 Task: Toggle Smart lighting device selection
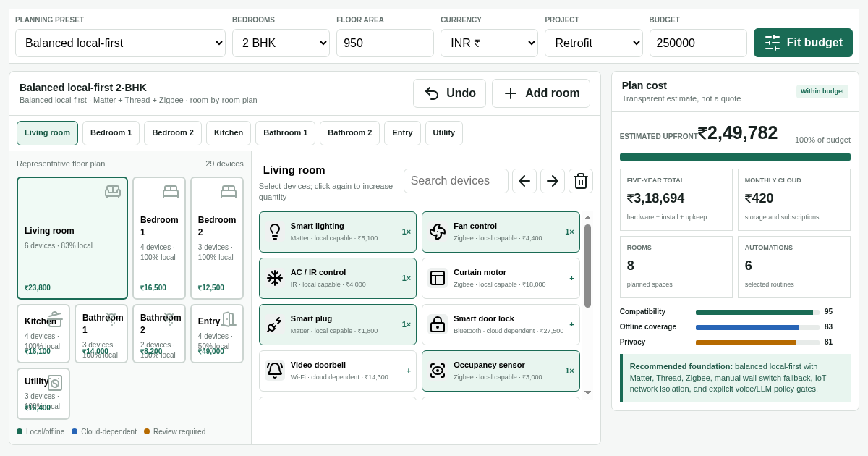click(x=338, y=232)
